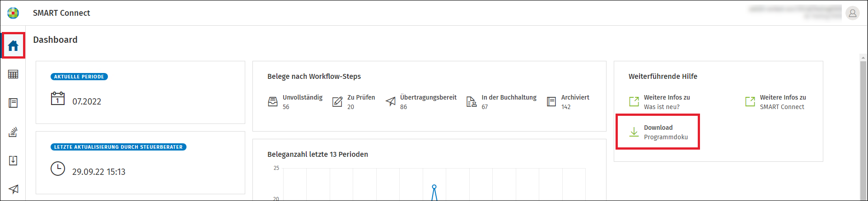Click the scrollbar up arrow
The width and height of the screenshot is (868, 201).
[863, 58]
